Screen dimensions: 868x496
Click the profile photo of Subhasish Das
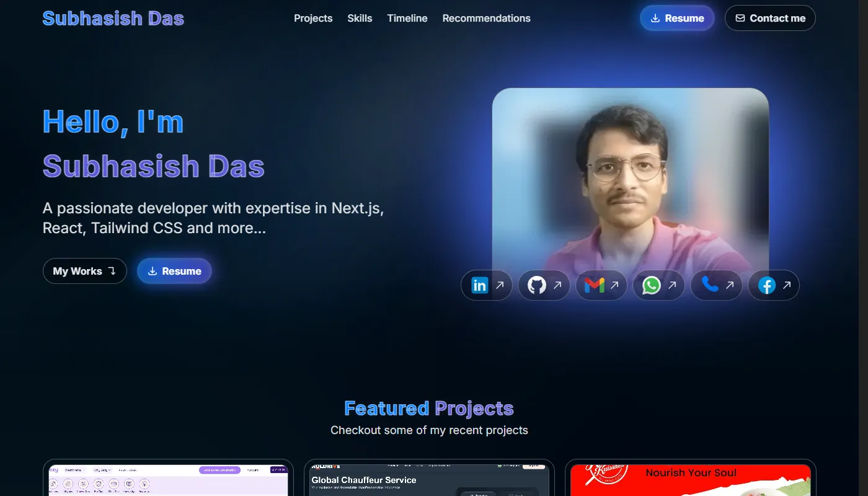631,186
